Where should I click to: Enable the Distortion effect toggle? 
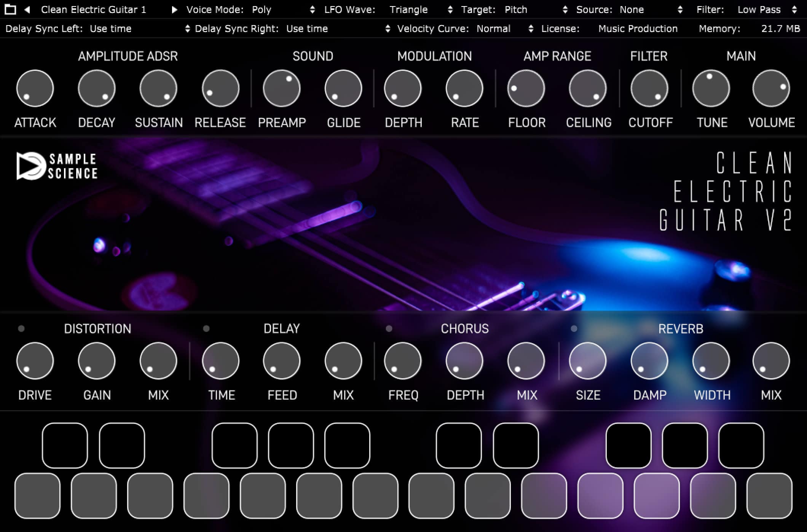(21, 328)
